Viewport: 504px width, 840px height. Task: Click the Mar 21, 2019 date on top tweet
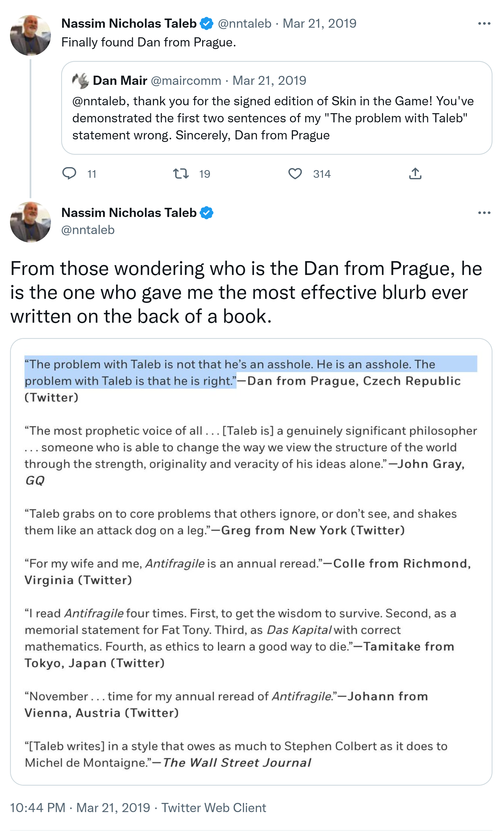click(x=320, y=23)
